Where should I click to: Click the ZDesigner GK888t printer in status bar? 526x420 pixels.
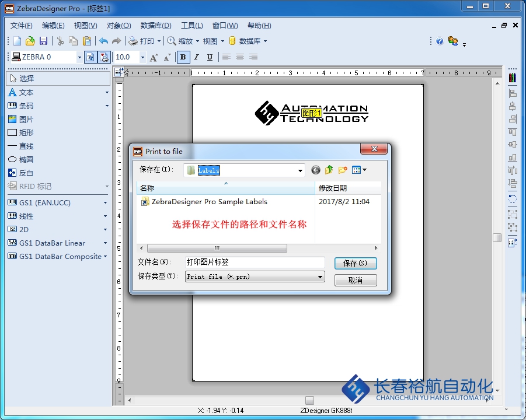326,411
